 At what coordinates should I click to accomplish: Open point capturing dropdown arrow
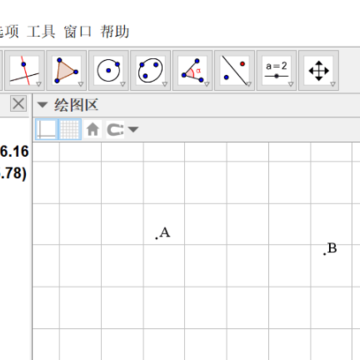click(x=133, y=129)
